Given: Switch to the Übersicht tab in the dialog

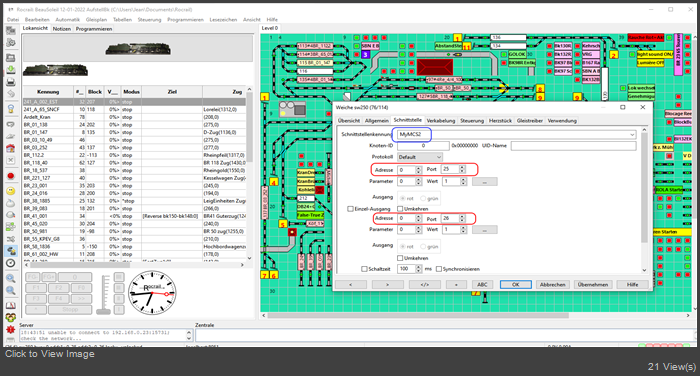Looking at the screenshot, I should click(349, 121).
